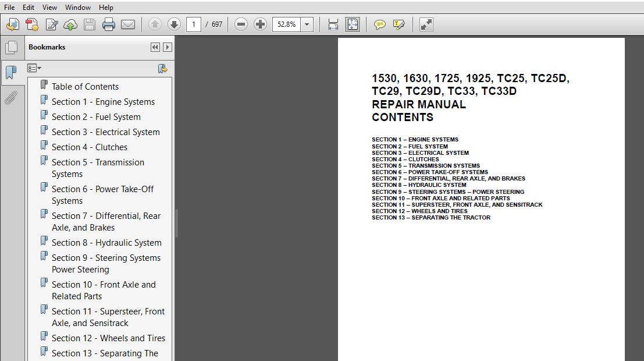
Task: Select Section 3 - Electrical System bookmark
Action: pyautogui.click(x=105, y=132)
